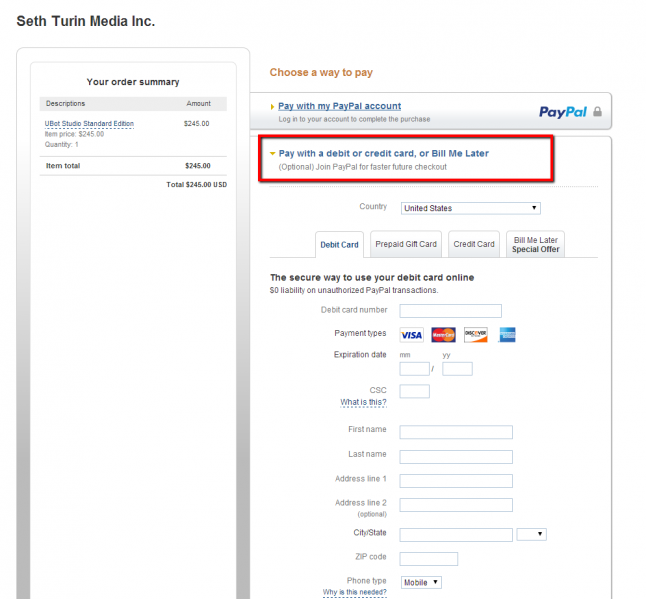The image size is (646, 599).
Task: Click the Amount column header
Action: pyautogui.click(x=199, y=103)
